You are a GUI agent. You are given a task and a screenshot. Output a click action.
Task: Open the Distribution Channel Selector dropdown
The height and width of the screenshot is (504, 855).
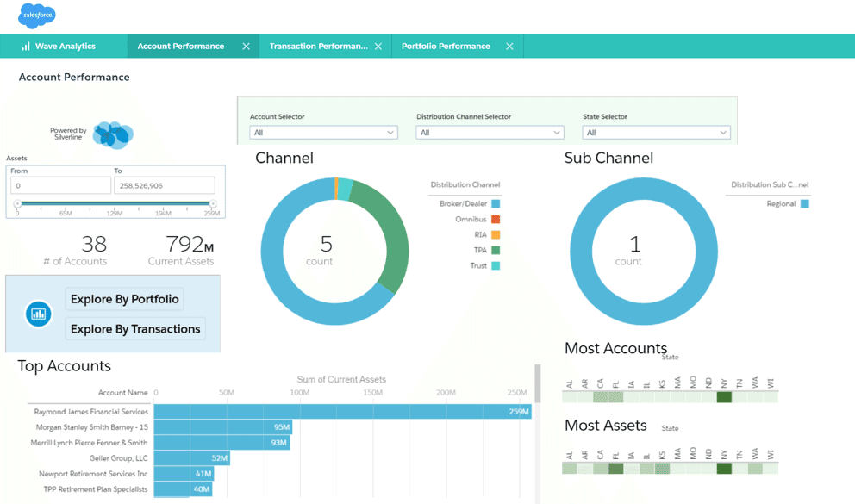[x=490, y=132]
